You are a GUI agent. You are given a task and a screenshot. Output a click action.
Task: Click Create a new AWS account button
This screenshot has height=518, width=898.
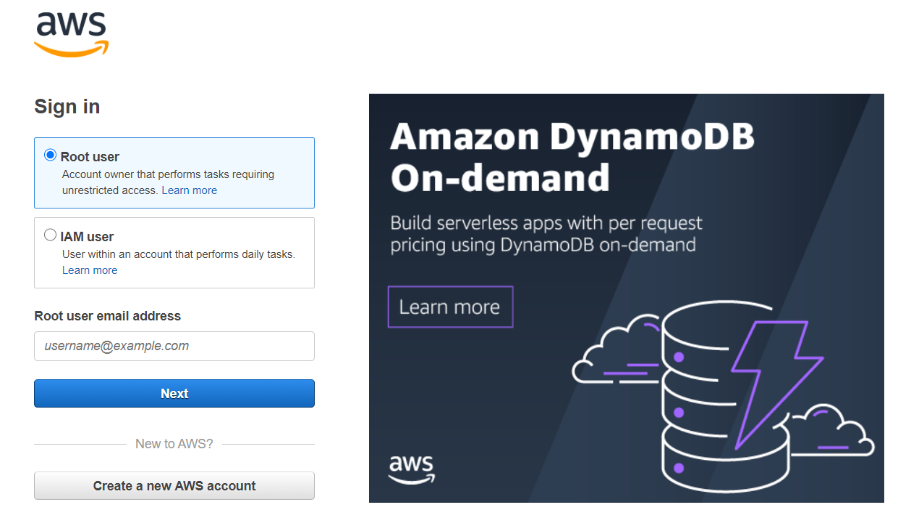point(174,486)
